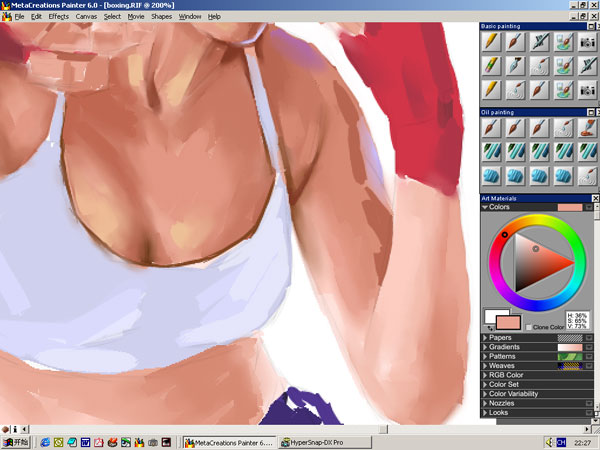Expand the Color Variability section
Image resolution: width=600 pixels, height=450 pixels.
[485, 394]
